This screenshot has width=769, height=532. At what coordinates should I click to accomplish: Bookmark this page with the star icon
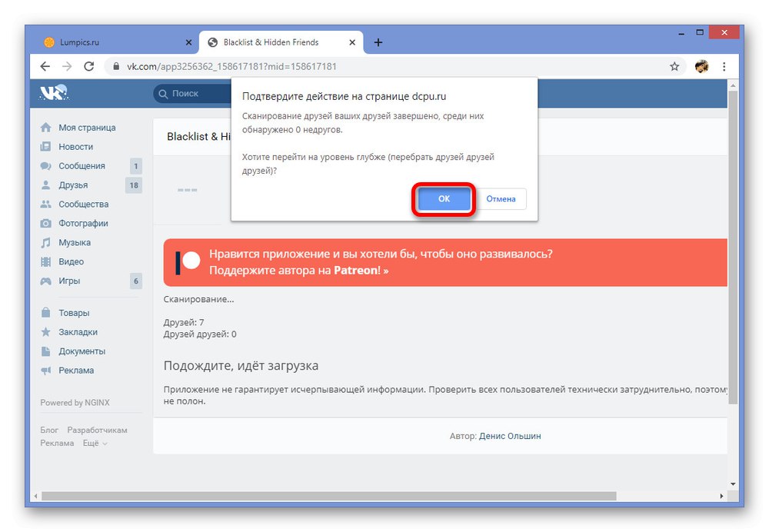point(674,66)
